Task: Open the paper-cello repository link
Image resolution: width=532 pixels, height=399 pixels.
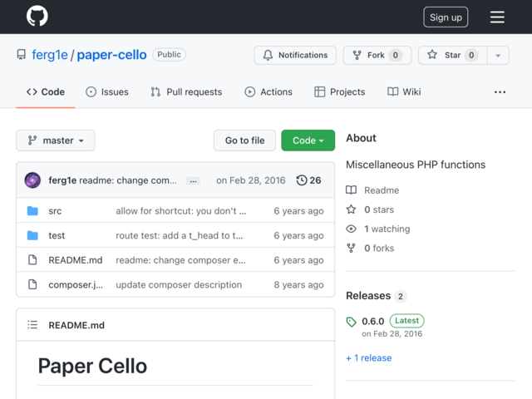Action: point(111,55)
